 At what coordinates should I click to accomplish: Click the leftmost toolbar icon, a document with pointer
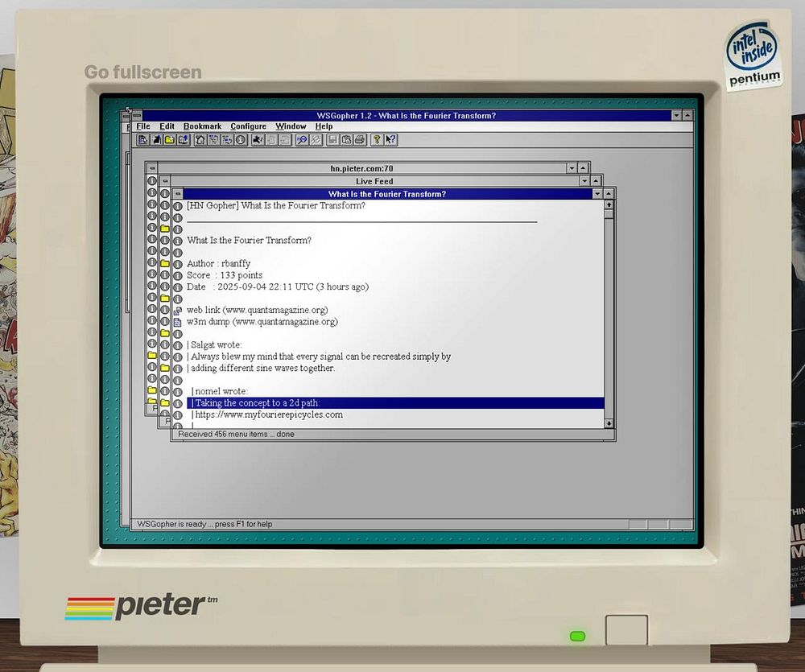point(142,140)
